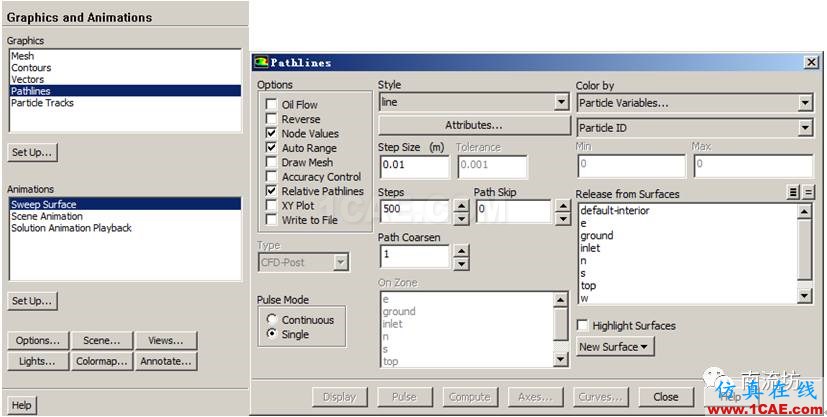The width and height of the screenshot is (827, 417).
Task: Open the Options... dialog
Action: tap(38, 341)
